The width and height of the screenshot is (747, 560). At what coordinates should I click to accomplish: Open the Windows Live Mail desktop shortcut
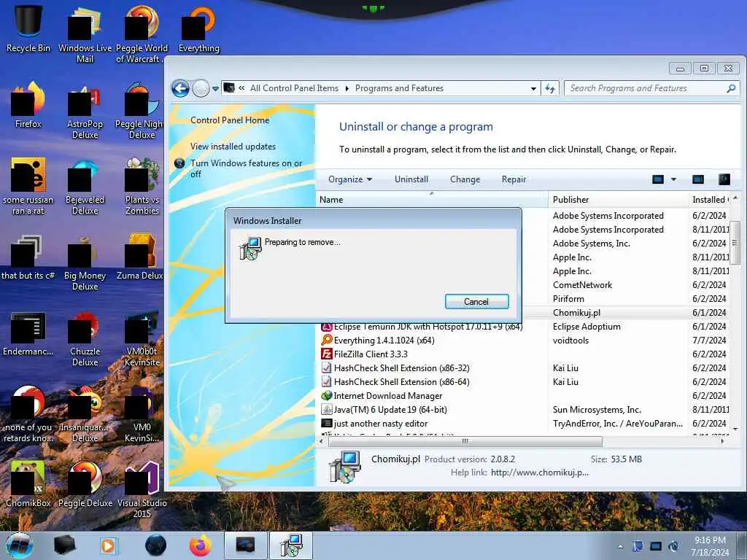pos(85,34)
